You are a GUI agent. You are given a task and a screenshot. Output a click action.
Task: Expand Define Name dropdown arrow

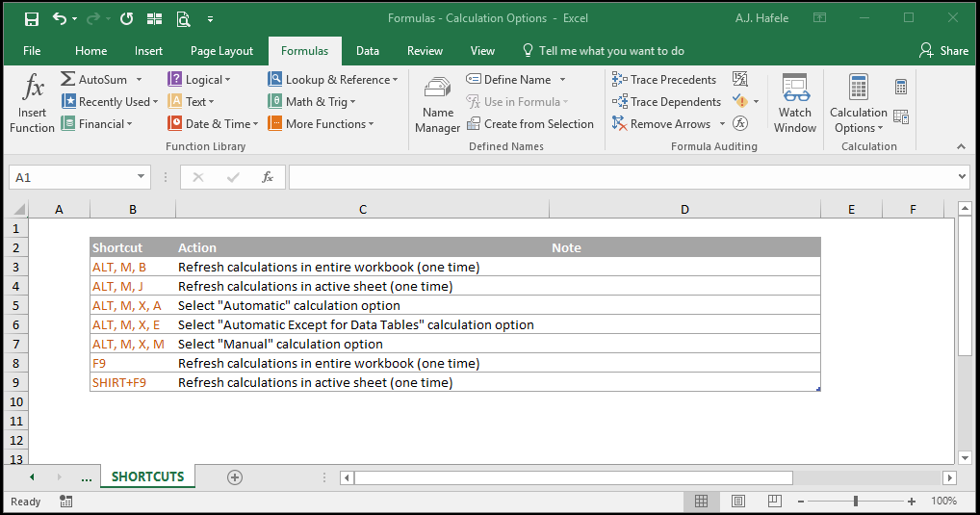(x=562, y=79)
